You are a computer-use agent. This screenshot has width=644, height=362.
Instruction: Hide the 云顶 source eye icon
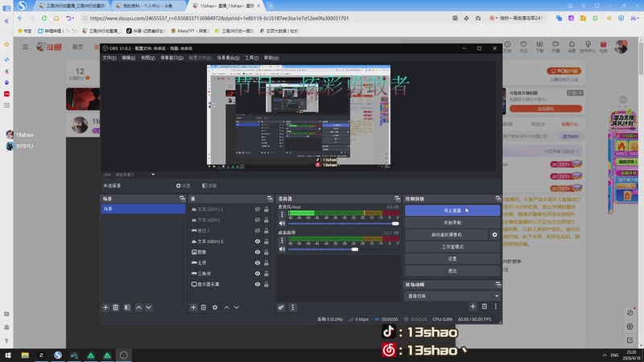(x=258, y=263)
